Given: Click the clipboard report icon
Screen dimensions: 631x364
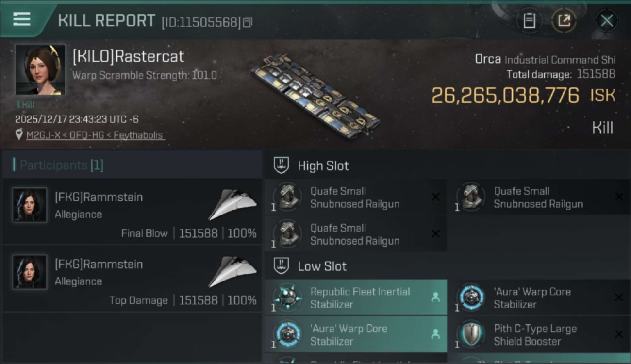Looking at the screenshot, I should pyautogui.click(x=529, y=21).
